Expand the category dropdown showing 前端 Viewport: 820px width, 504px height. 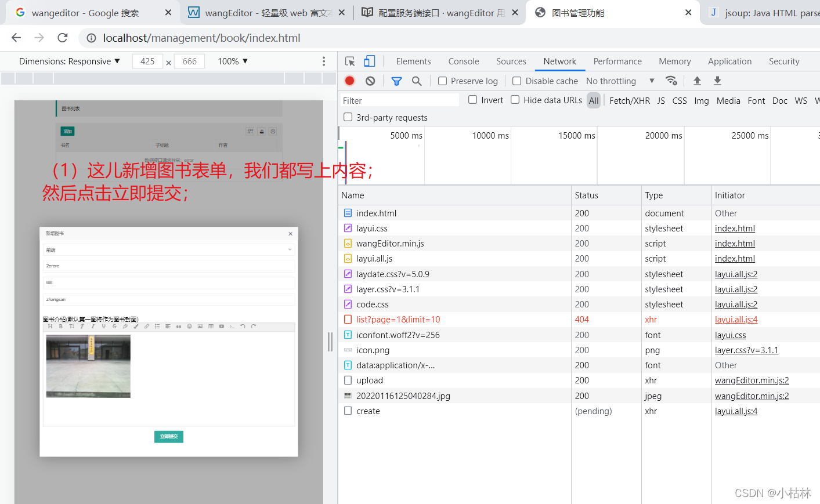click(168, 249)
